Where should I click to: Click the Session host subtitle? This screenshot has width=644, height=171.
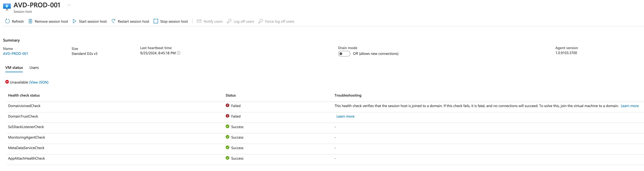pos(23,12)
